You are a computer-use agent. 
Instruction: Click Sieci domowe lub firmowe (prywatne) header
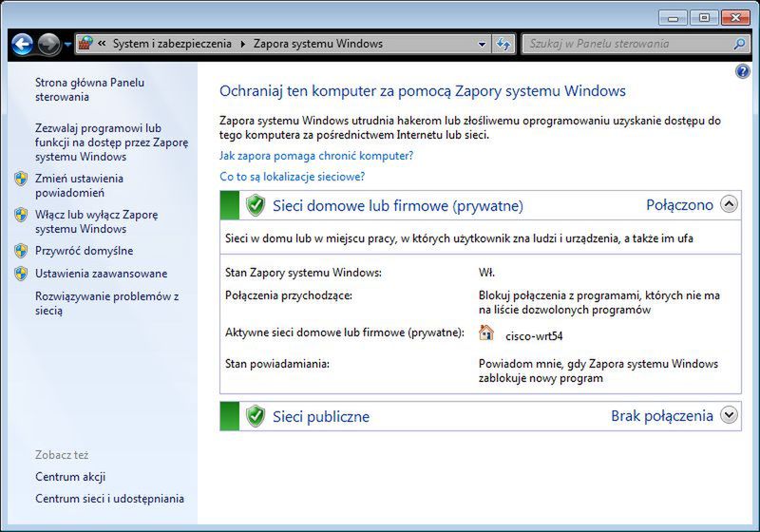pos(398,206)
